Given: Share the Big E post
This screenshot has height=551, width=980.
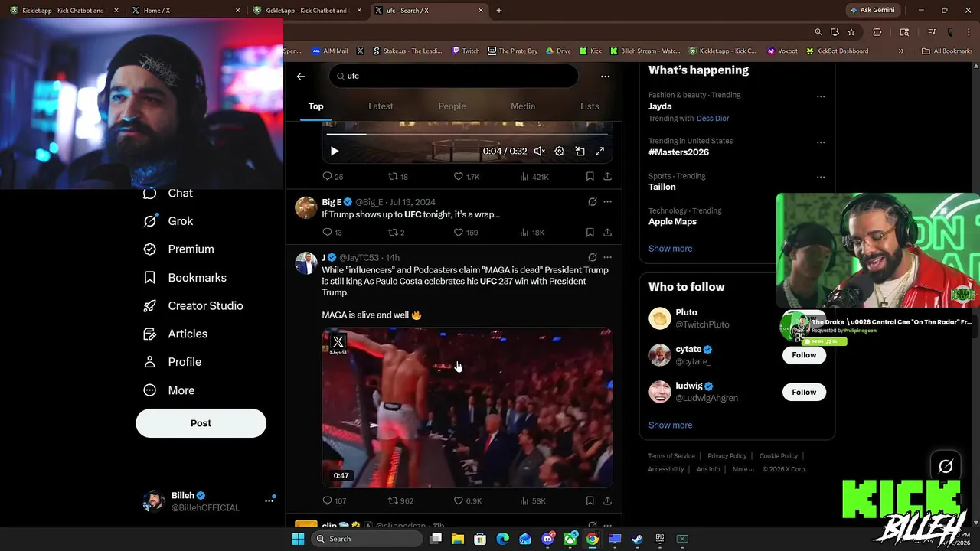Looking at the screenshot, I should click(x=607, y=233).
